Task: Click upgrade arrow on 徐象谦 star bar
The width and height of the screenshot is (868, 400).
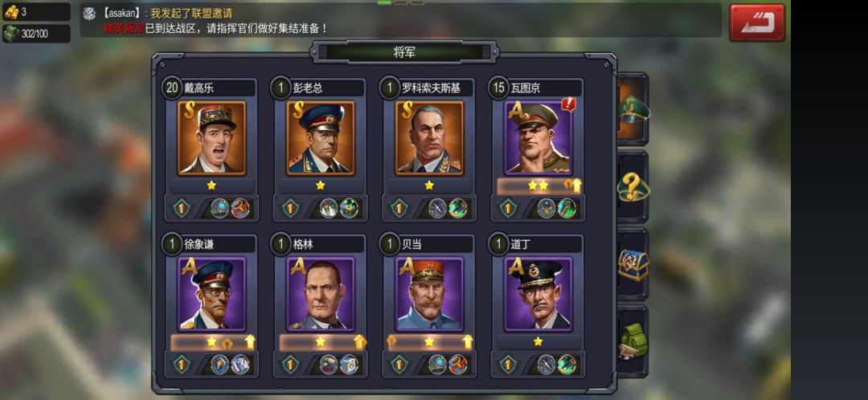Action: pos(250,342)
